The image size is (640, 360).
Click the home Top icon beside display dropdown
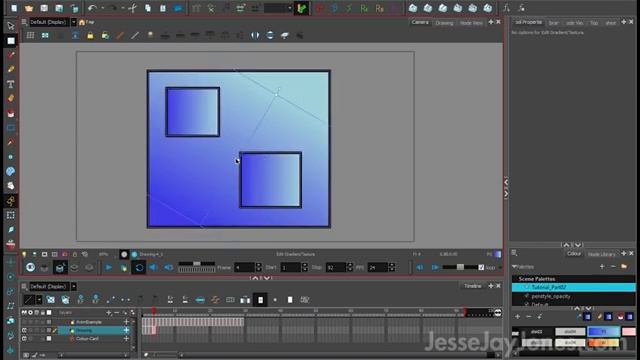[x=82, y=22]
